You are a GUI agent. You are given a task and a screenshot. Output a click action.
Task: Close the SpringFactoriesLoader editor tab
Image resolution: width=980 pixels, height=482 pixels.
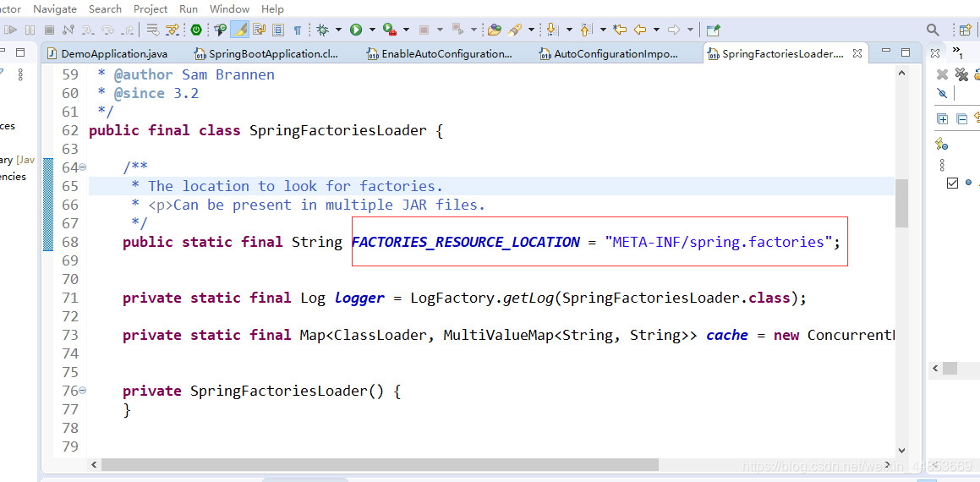pyautogui.click(x=857, y=54)
